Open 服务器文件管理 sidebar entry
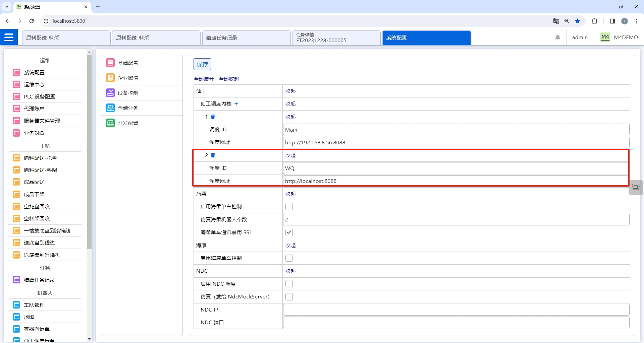The width and height of the screenshot is (644, 343). click(x=45, y=121)
